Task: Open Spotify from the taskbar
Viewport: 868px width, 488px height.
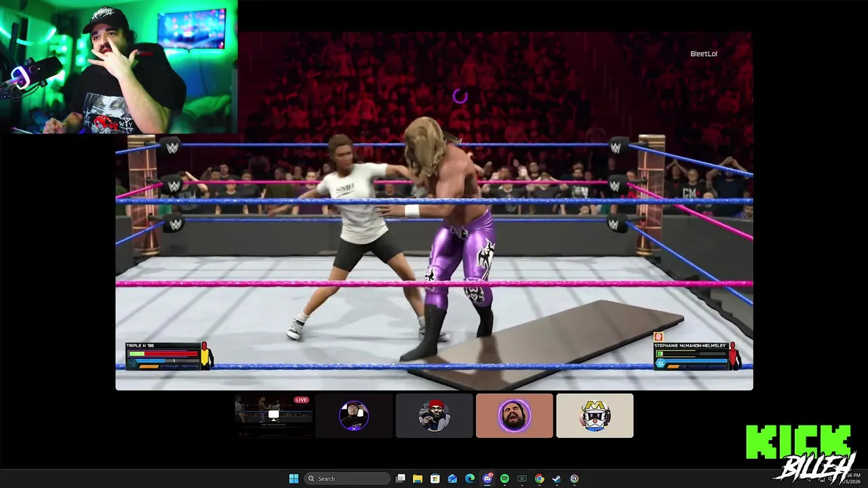Action: (x=505, y=479)
